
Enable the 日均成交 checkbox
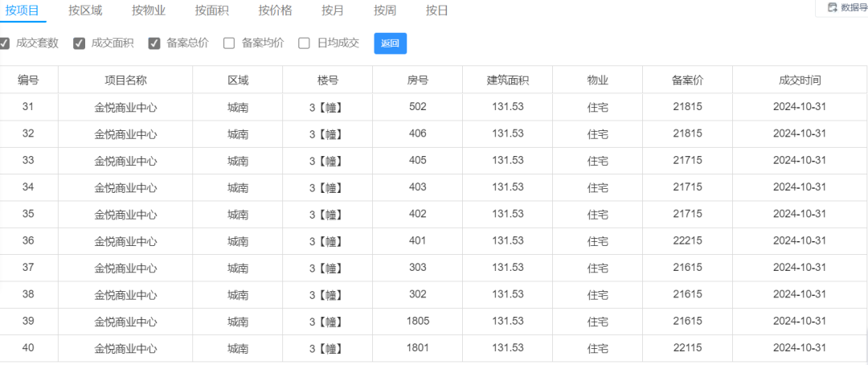pos(304,43)
